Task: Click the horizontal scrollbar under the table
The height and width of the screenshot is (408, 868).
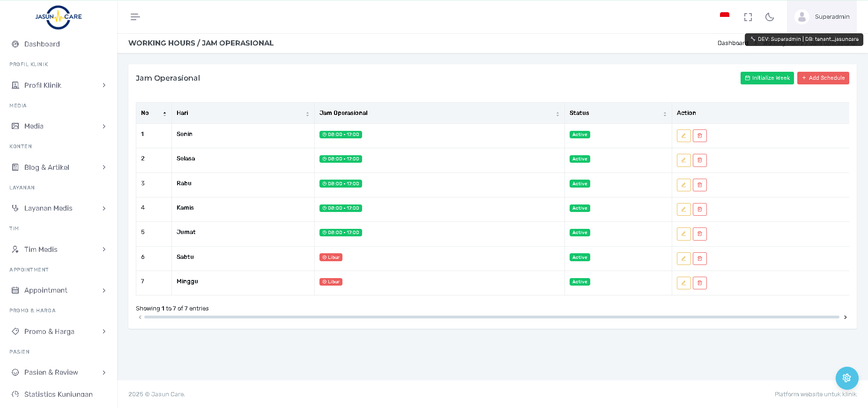Action: [x=491, y=317]
